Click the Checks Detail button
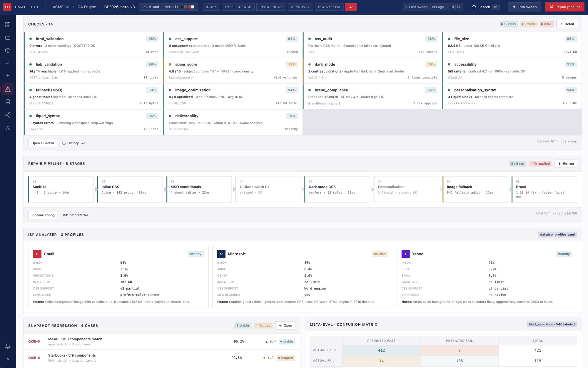 point(567,24)
